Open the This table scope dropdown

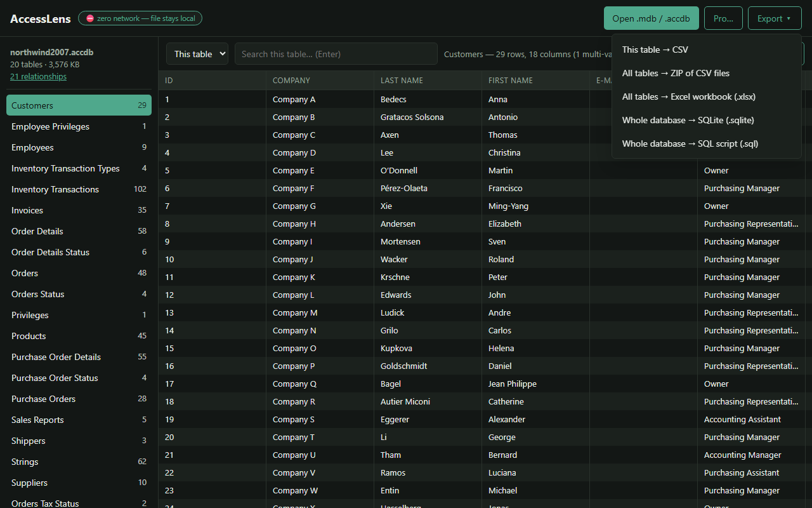(197, 54)
